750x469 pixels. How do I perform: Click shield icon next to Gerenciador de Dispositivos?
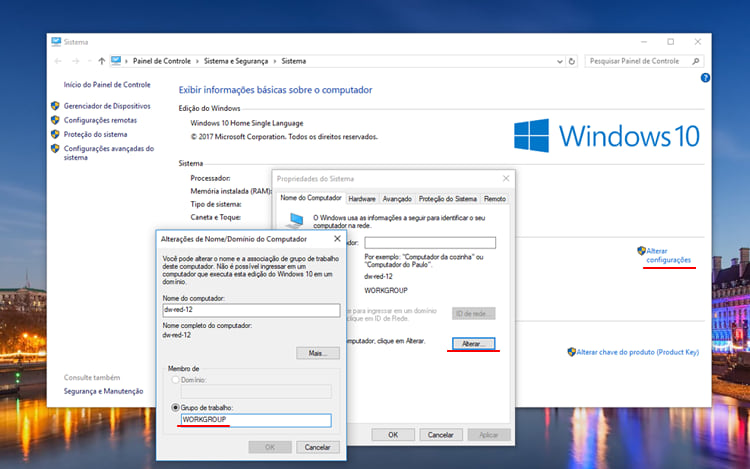click(x=55, y=106)
